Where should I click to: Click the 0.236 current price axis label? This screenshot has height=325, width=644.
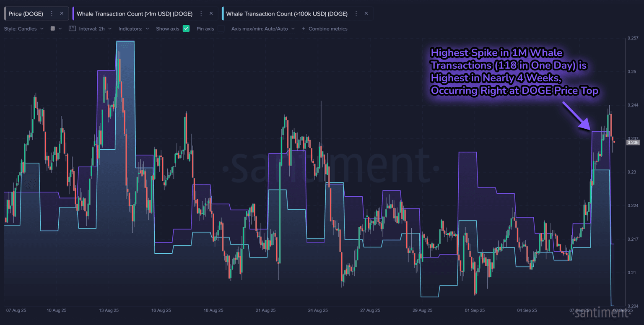633,143
